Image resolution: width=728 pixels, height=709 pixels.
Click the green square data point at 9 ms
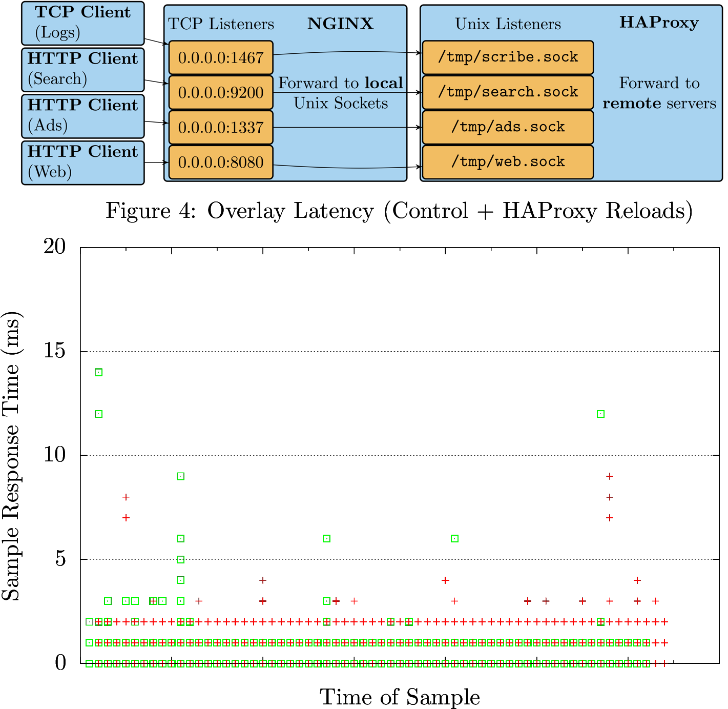180,476
